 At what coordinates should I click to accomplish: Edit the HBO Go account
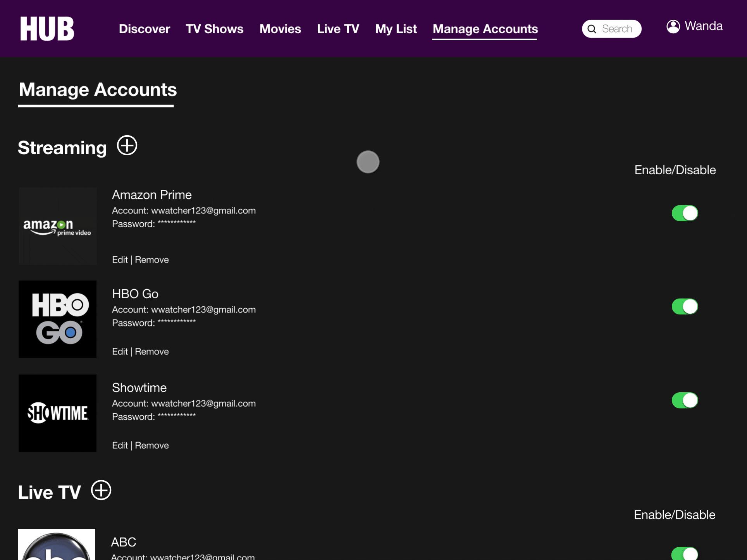click(x=120, y=352)
